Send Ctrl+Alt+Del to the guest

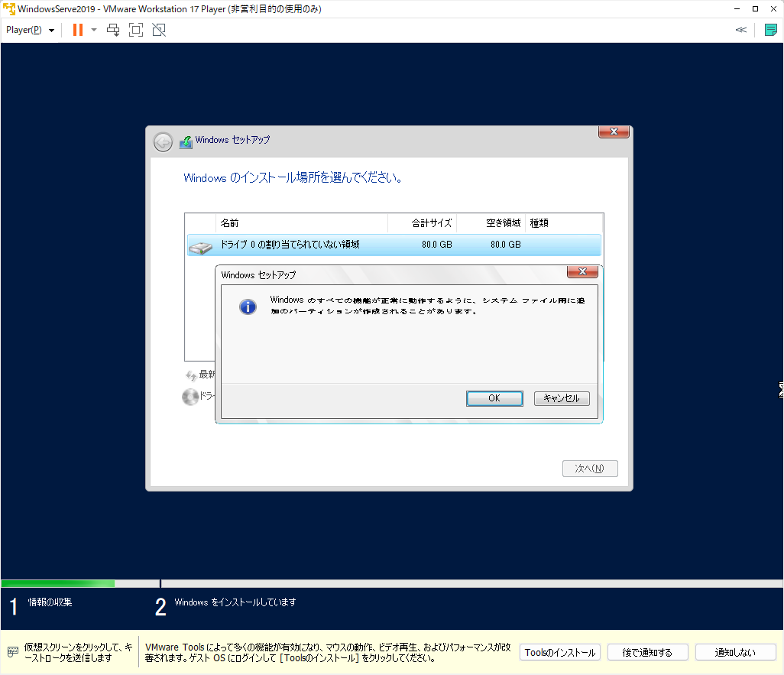tap(113, 30)
